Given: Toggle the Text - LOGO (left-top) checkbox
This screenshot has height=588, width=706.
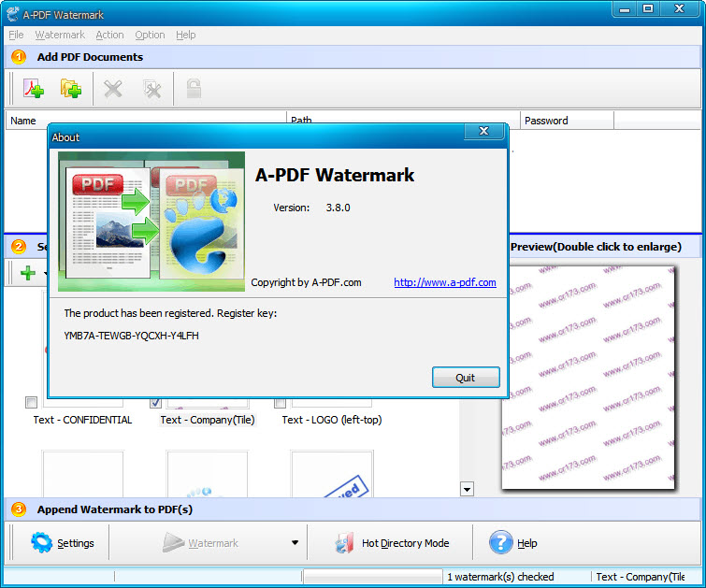Looking at the screenshot, I should click(280, 402).
